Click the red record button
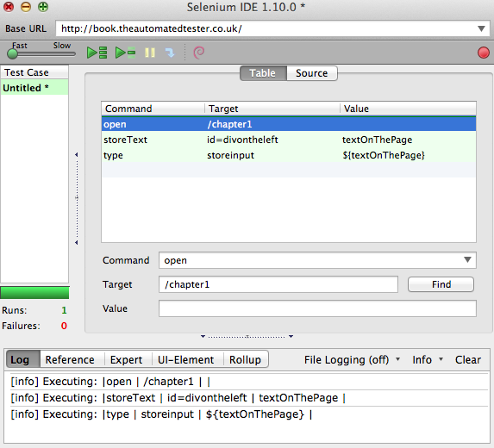Viewport: 494px width, 448px height. tap(484, 53)
